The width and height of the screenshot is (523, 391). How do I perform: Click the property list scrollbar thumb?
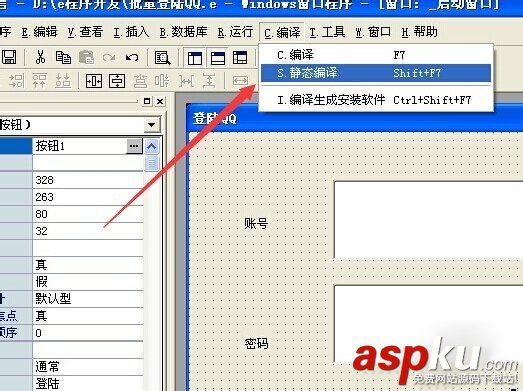tap(152, 163)
